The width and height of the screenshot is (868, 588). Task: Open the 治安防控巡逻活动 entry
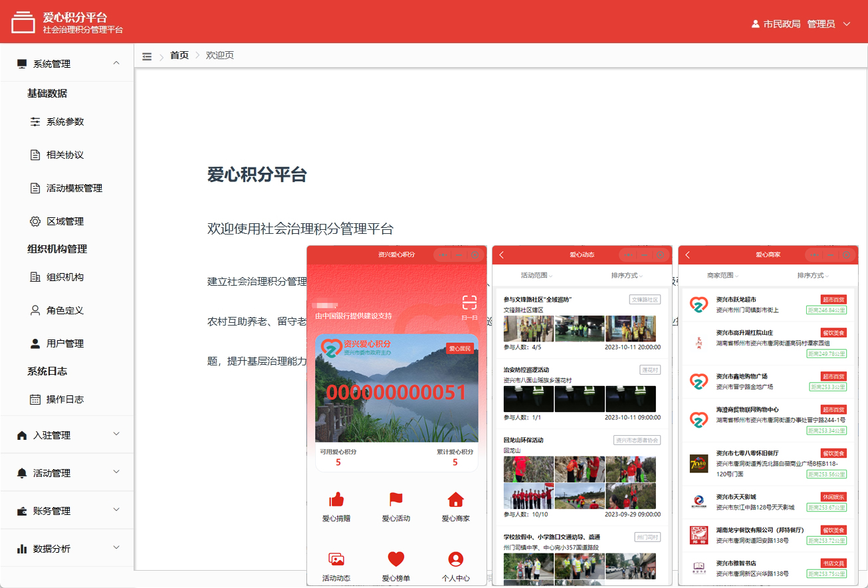582,393
